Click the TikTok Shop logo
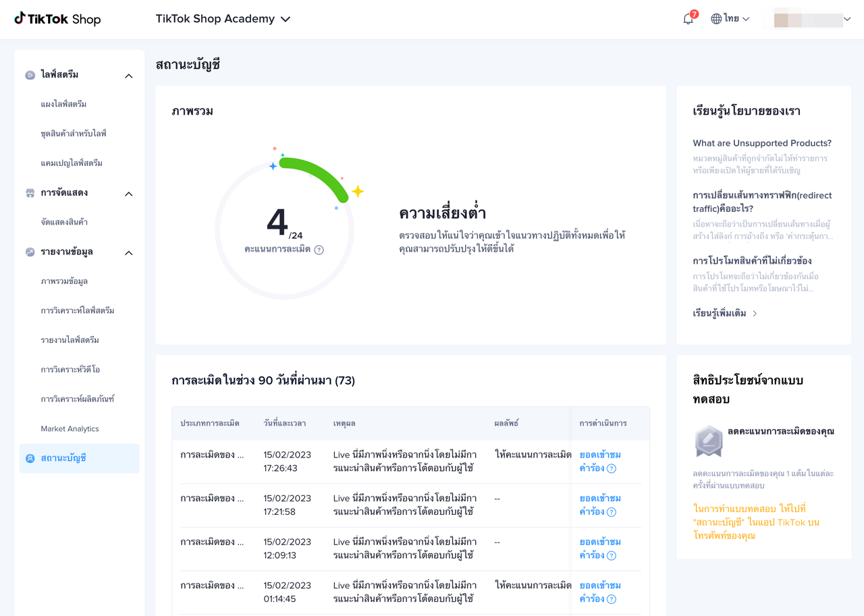The height and width of the screenshot is (616, 864). (57, 19)
